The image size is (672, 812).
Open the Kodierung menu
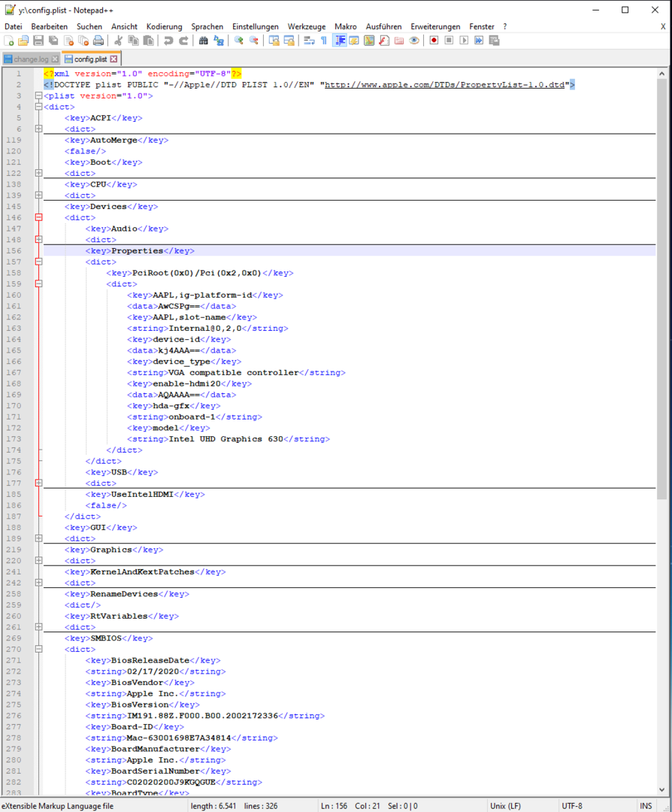tap(164, 26)
